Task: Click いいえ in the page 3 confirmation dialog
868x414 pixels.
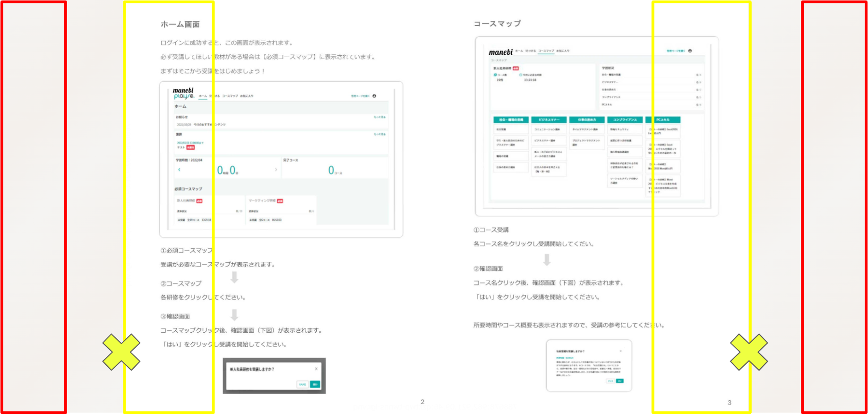Action: coord(610,380)
